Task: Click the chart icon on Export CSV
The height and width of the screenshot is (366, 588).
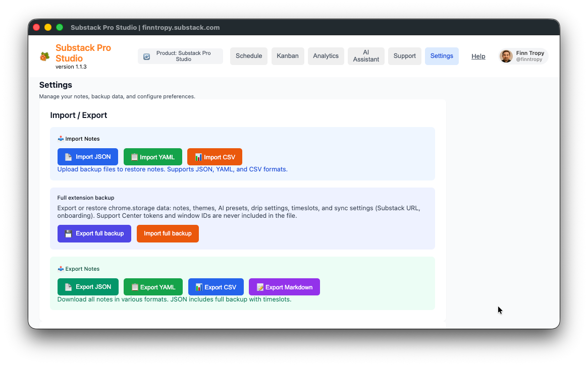Action: point(199,287)
